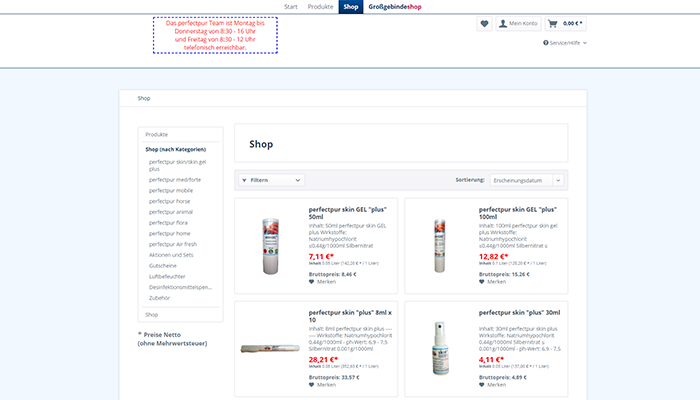Open category perfectpur home
The width and height of the screenshot is (700, 400).
(169, 233)
